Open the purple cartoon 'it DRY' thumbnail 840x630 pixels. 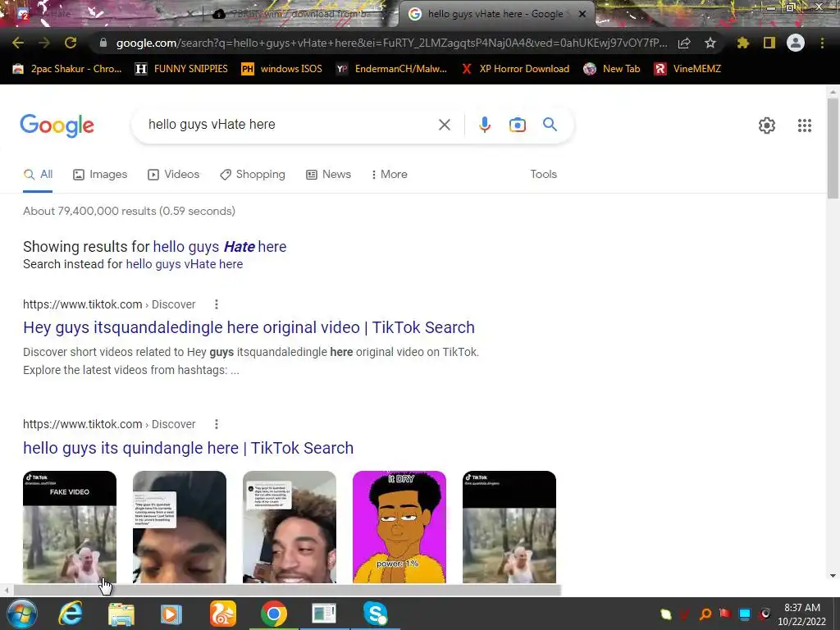pos(399,527)
